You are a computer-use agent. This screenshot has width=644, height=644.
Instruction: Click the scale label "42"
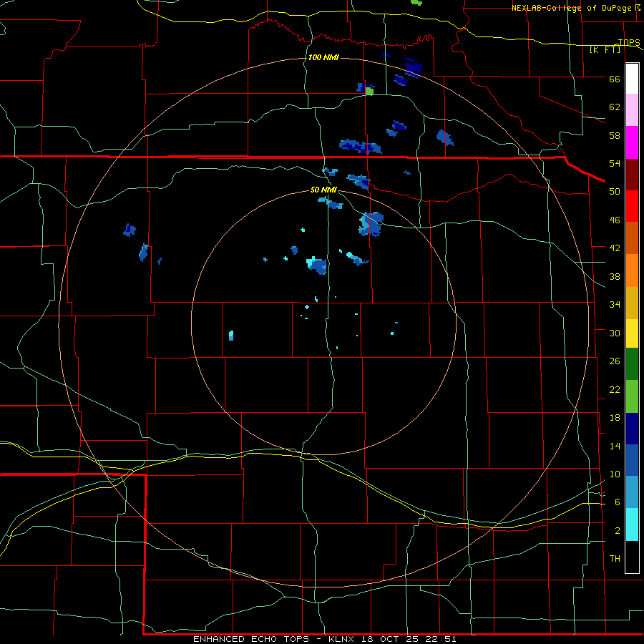(615, 248)
